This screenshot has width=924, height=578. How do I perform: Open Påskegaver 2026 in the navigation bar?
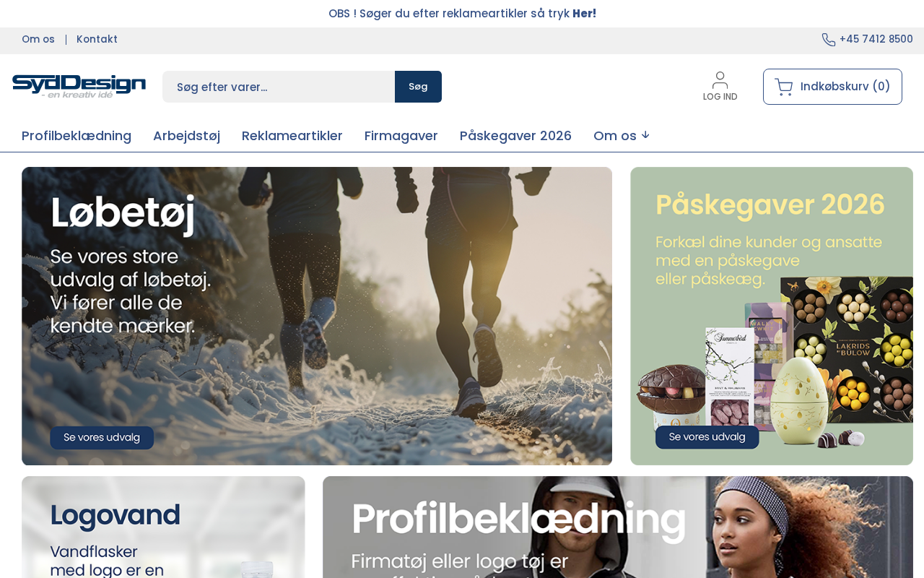pyautogui.click(x=515, y=136)
